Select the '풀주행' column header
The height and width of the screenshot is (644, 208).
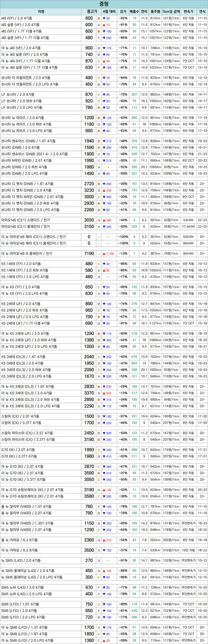coord(155,12)
